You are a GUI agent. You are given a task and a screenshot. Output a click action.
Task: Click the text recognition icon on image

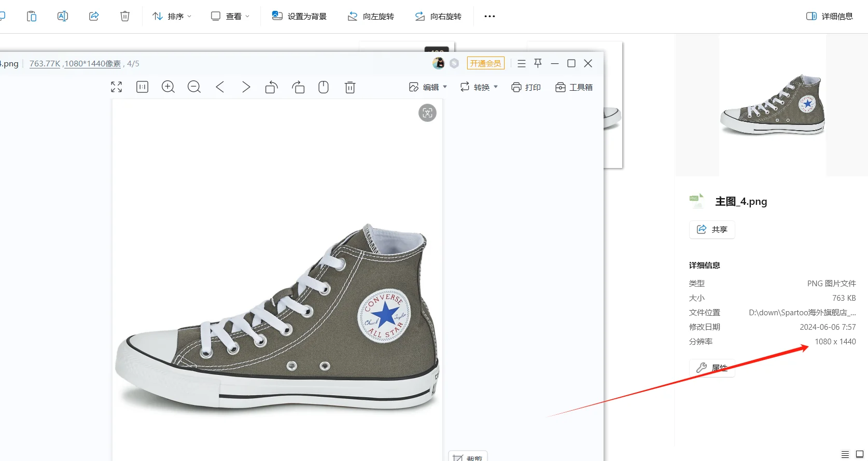click(x=427, y=113)
